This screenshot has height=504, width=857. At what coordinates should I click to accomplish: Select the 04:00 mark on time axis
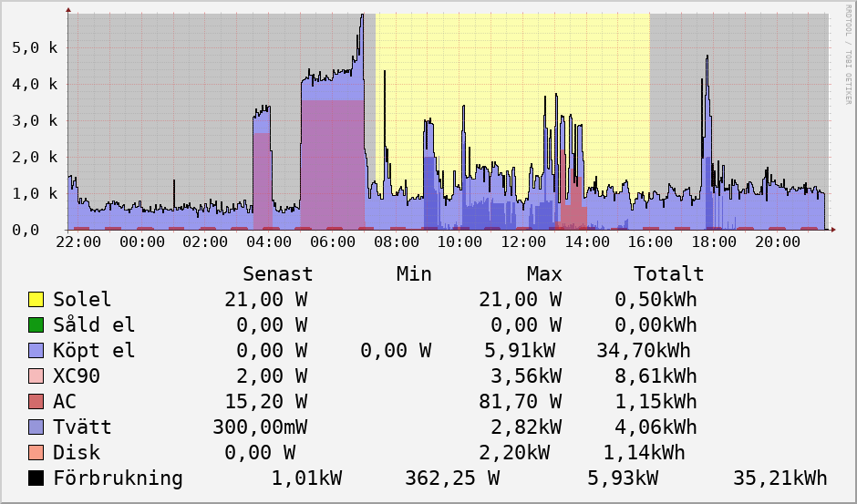pyautogui.click(x=269, y=242)
